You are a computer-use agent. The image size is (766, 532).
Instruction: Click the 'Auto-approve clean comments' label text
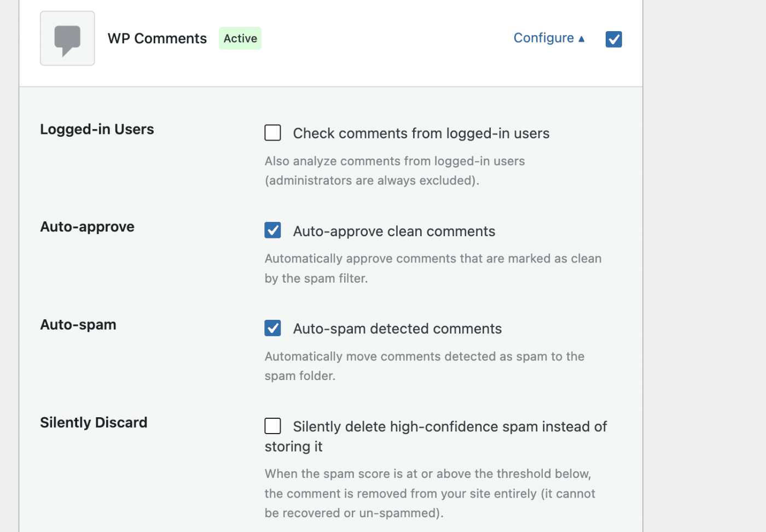point(394,231)
